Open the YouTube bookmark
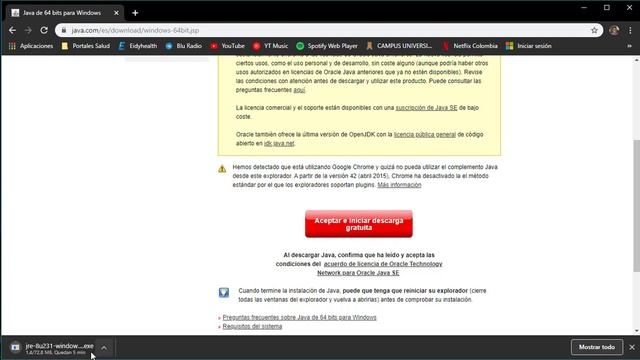Image resolution: width=640 pixels, height=360 pixels. tap(227, 46)
